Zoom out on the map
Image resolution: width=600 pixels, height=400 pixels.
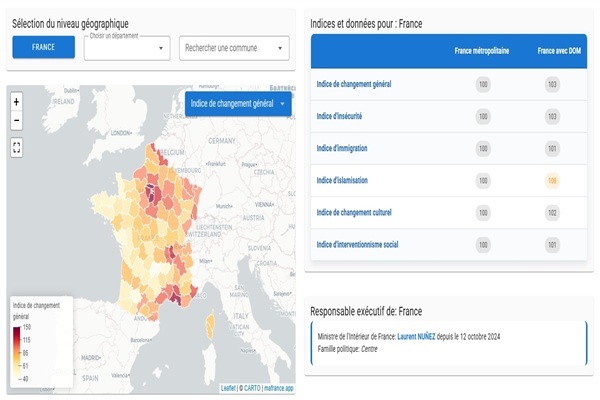point(16,120)
